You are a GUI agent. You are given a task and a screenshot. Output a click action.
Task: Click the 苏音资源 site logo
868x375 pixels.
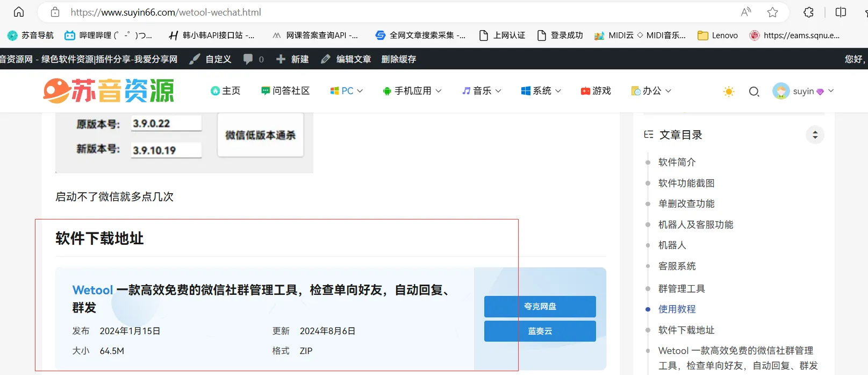click(x=109, y=90)
